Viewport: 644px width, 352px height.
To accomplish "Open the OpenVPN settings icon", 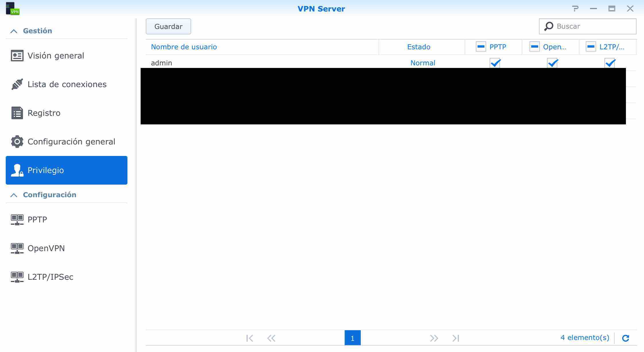I will click(17, 248).
